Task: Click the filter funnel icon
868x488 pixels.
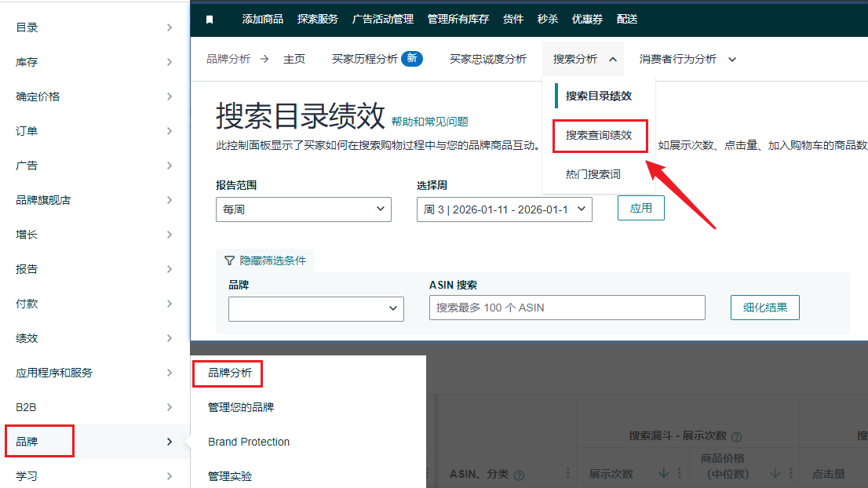Action: 229,260
